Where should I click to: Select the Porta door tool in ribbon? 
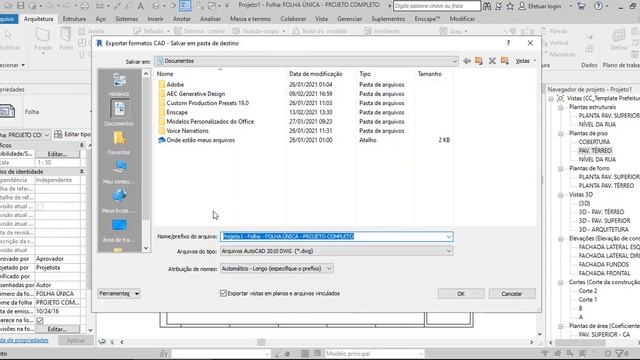[x=66, y=40]
